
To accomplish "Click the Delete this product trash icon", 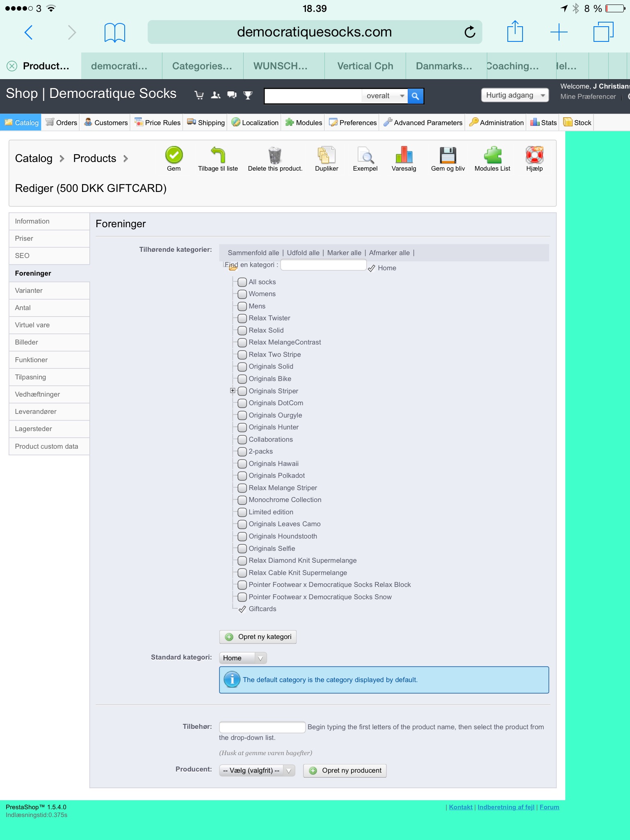I will 275,155.
